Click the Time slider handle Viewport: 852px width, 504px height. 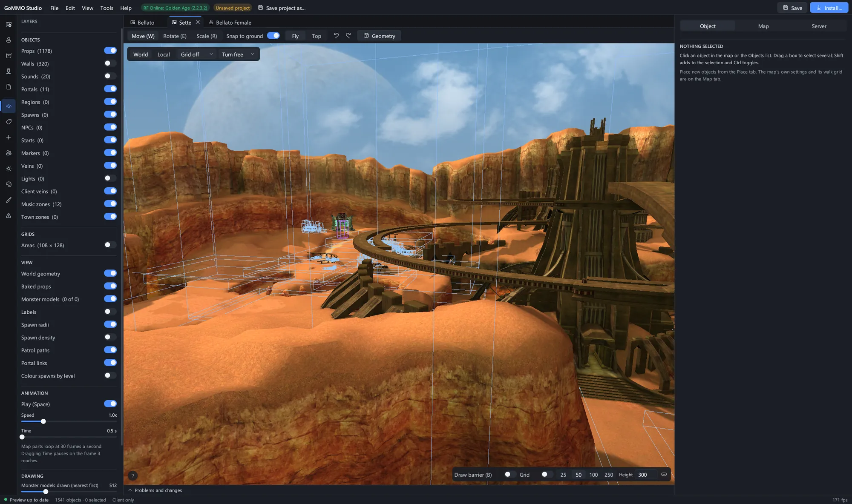point(22,437)
